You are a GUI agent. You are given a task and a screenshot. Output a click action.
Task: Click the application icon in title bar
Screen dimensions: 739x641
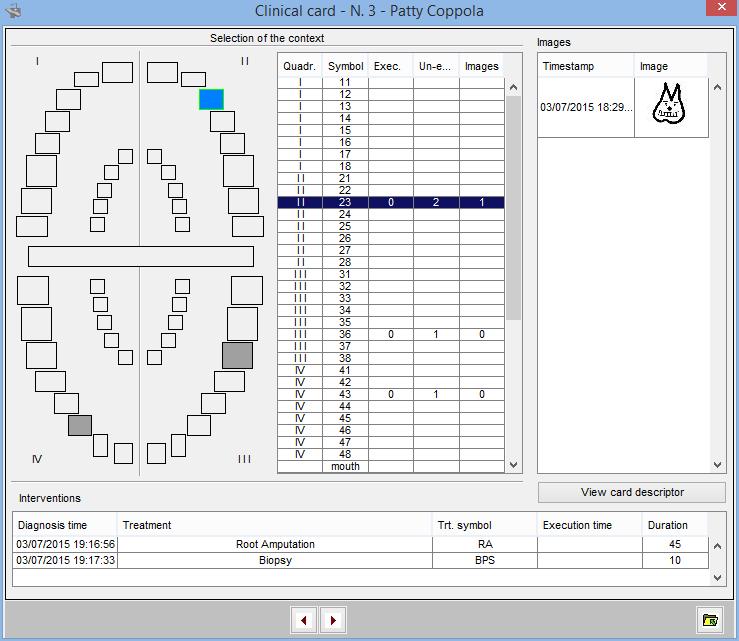pyautogui.click(x=13, y=10)
